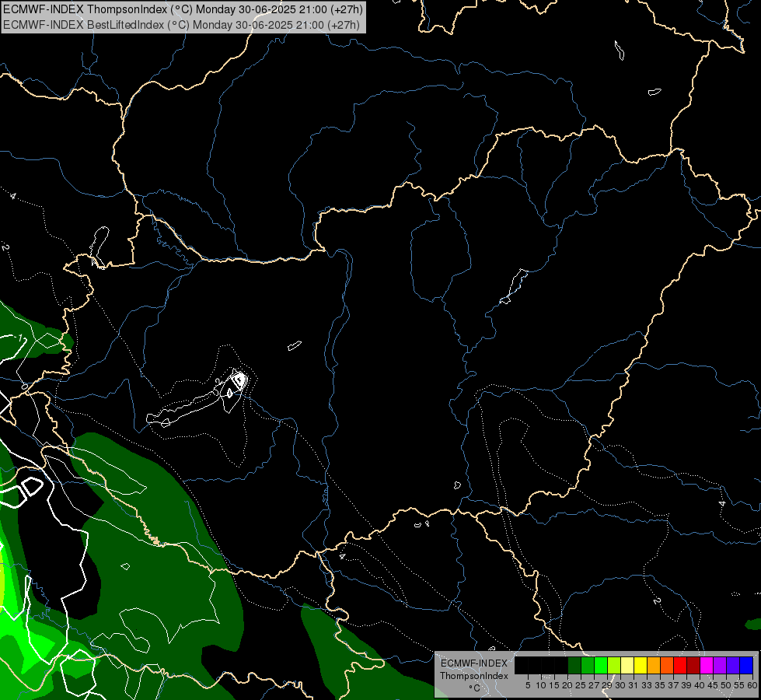The width and height of the screenshot is (761, 700).
Task: Click the legend scale value 5
Action: pos(528,685)
